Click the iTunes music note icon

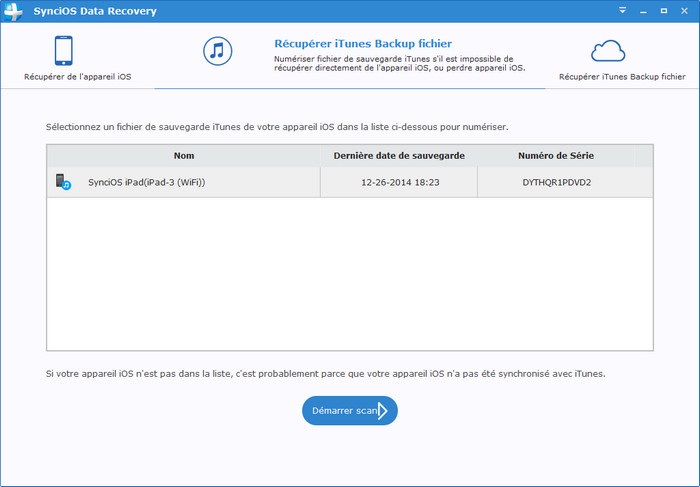coord(217,51)
